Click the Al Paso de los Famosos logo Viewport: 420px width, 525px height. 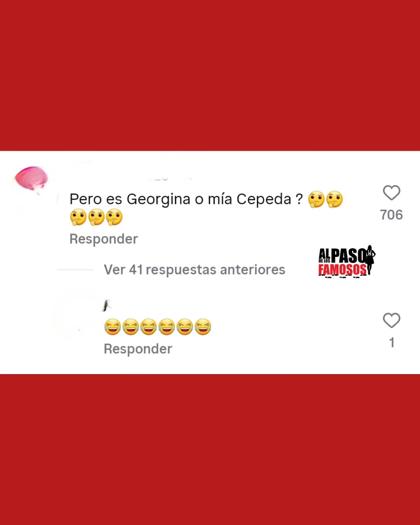pyautogui.click(x=347, y=261)
